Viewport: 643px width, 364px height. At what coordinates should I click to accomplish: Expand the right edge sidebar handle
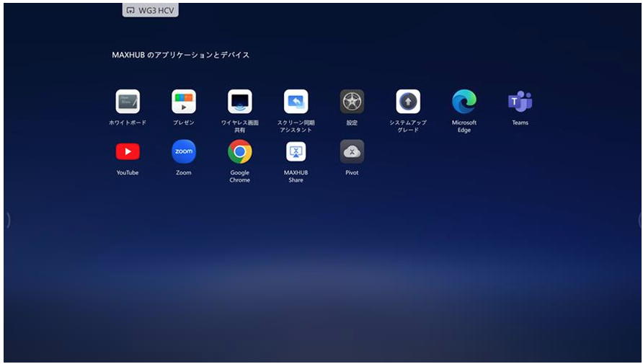pos(639,220)
